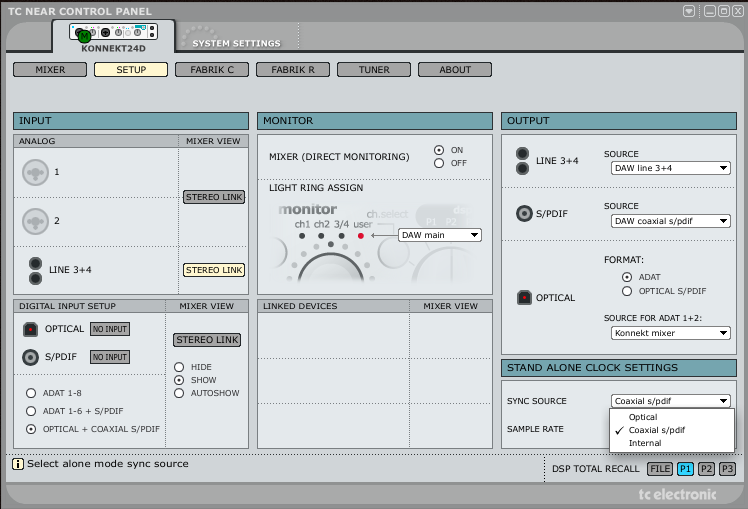Select ADAT optical output format
Viewport: 748px width, 509px height.
click(627, 277)
